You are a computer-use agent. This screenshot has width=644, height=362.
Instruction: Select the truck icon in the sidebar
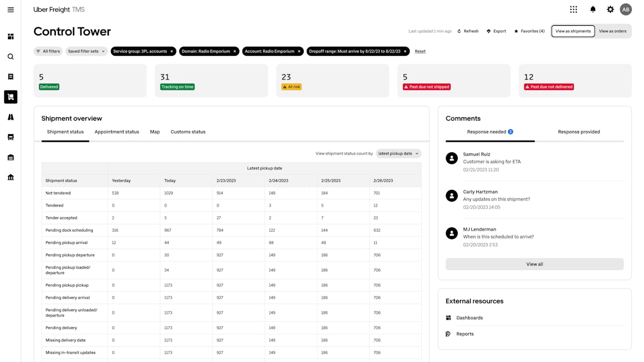(11, 136)
